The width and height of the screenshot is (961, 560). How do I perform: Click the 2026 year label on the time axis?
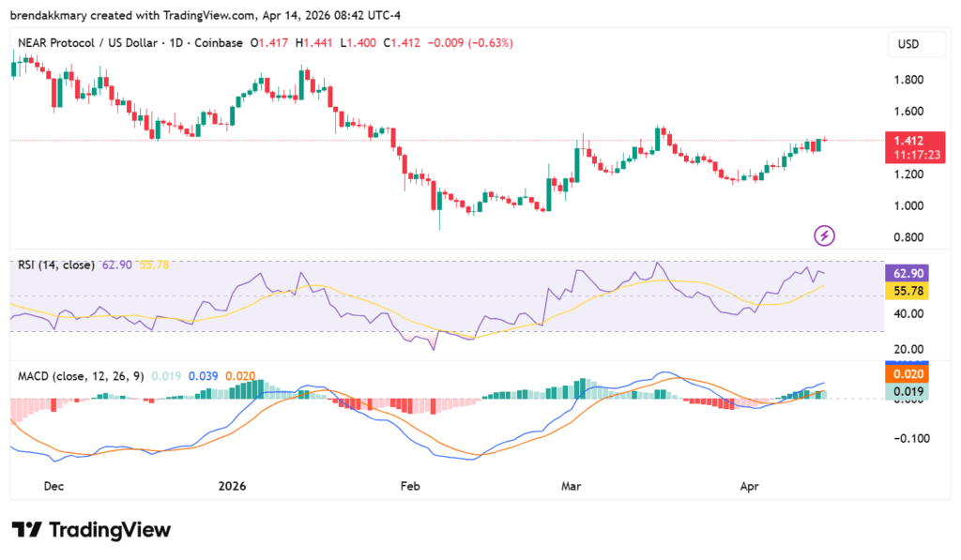click(x=231, y=486)
